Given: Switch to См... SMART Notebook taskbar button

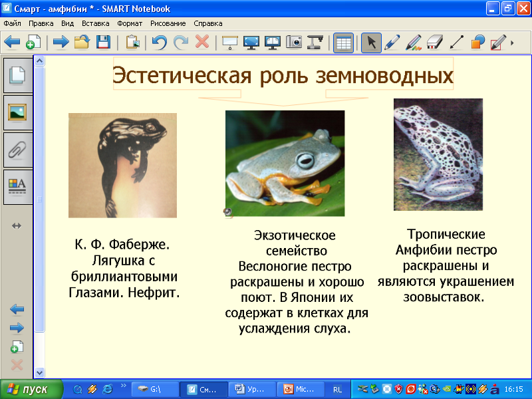Looking at the screenshot, I should (x=203, y=389).
